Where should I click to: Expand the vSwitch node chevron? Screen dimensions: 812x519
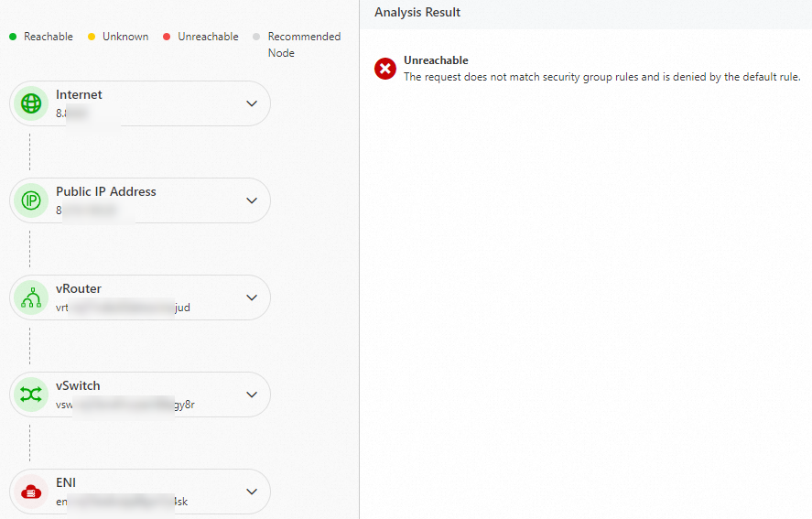pos(252,395)
